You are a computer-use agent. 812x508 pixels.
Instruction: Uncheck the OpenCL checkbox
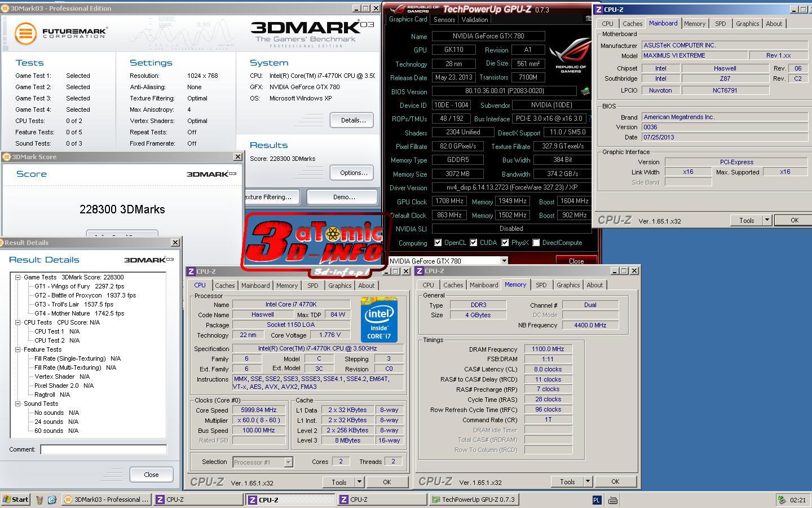click(x=438, y=243)
